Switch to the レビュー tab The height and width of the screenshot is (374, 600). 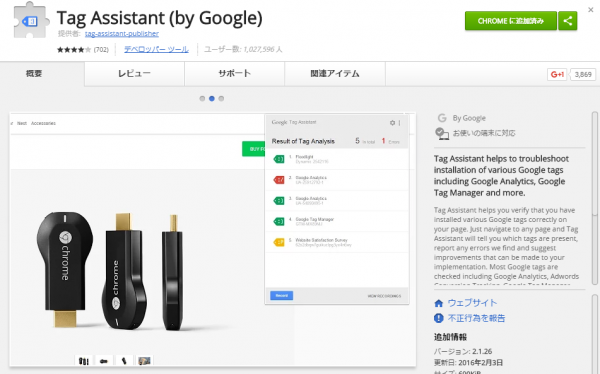pos(134,73)
